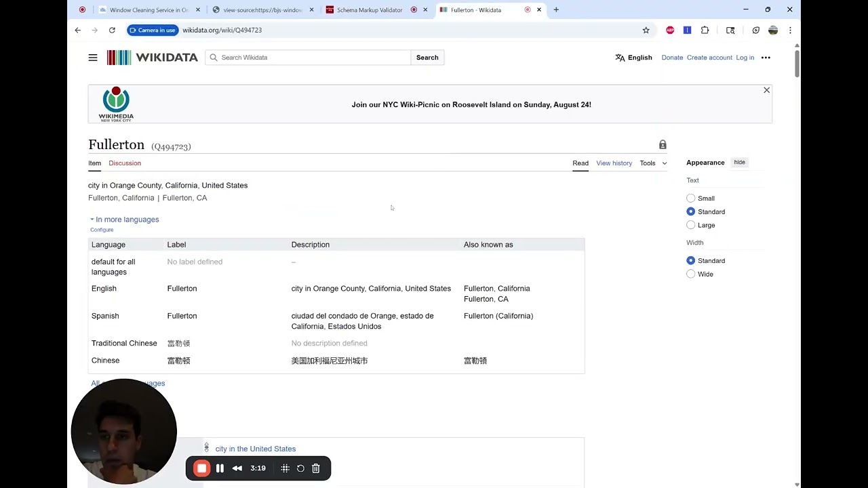868x488 pixels.
Task: Hide the Appearance panel
Action: pyautogui.click(x=739, y=162)
